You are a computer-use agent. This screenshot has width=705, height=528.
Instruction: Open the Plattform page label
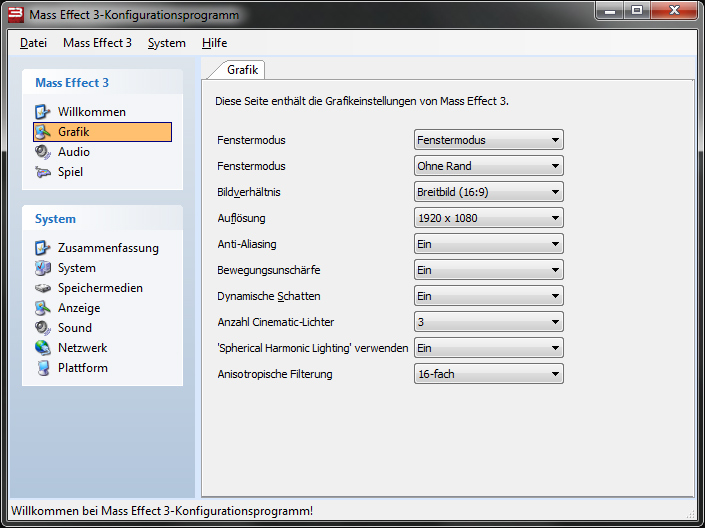pyautogui.click(x=83, y=368)
